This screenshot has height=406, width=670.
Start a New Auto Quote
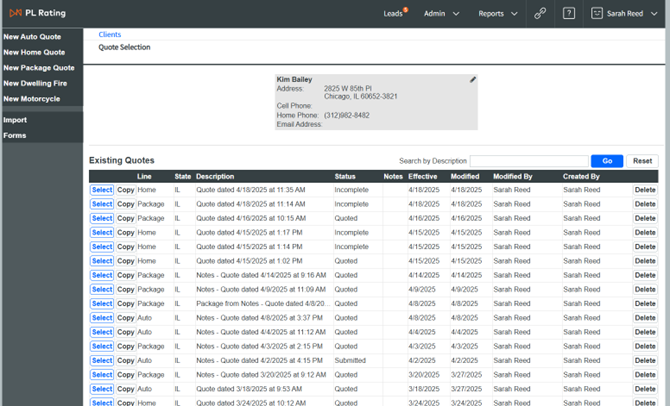click(32, 37)
